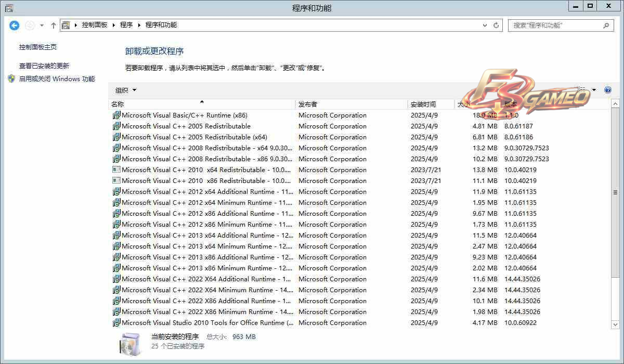Open the recent locations dropdown arrow

42,25
